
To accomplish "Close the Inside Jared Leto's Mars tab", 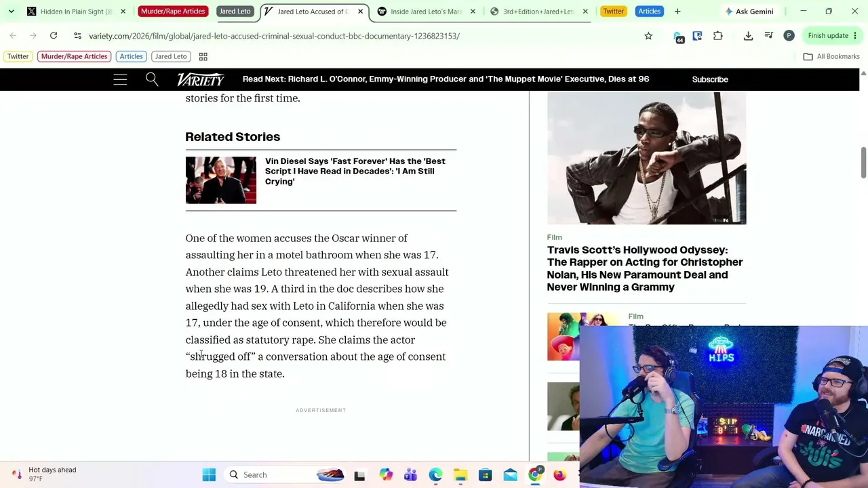I will [473, 12].
